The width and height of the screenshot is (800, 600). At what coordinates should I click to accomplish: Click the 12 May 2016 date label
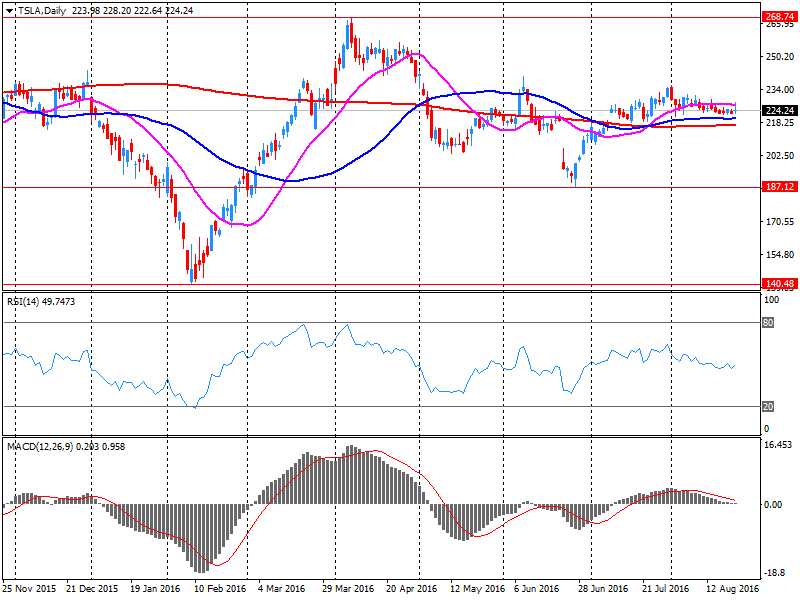pyautogui.click(x=477, y=588)
